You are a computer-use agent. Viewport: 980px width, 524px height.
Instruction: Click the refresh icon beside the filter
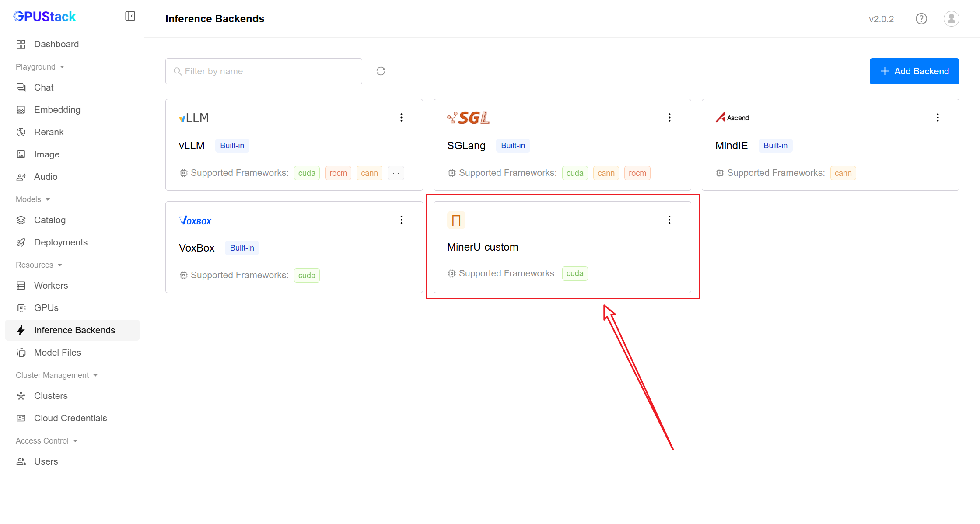381,71
